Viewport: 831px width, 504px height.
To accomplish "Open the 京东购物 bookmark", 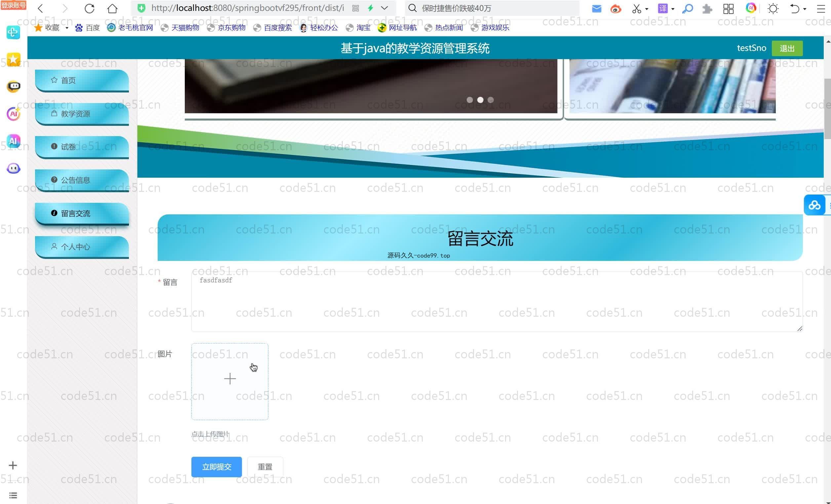I will (226, 28).
